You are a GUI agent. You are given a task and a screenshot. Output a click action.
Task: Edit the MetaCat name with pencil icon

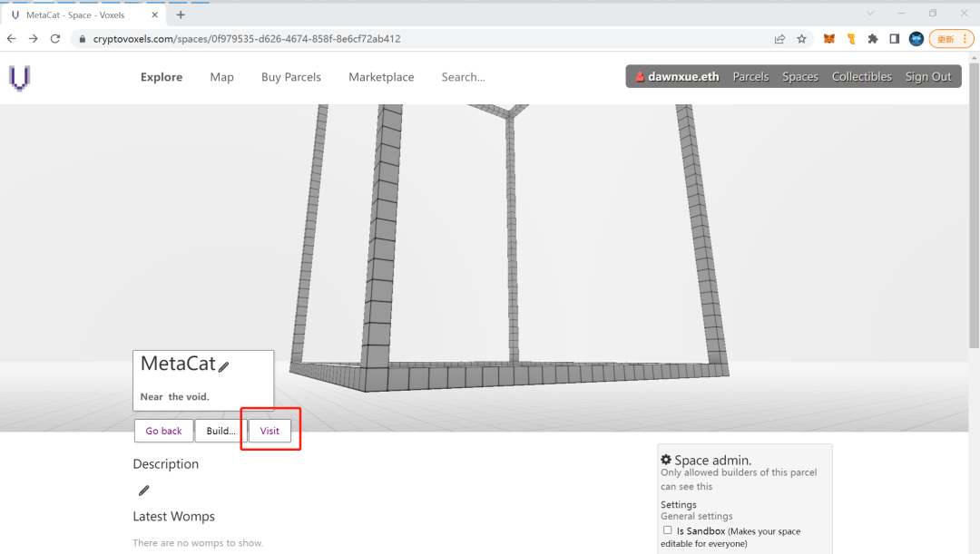(224, 366)
